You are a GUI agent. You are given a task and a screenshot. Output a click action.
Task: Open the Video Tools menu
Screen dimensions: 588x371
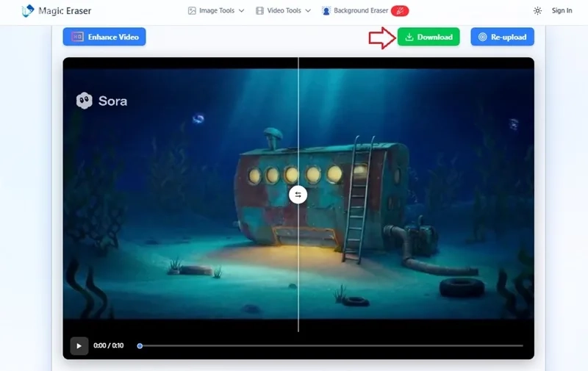coord(284,11)
